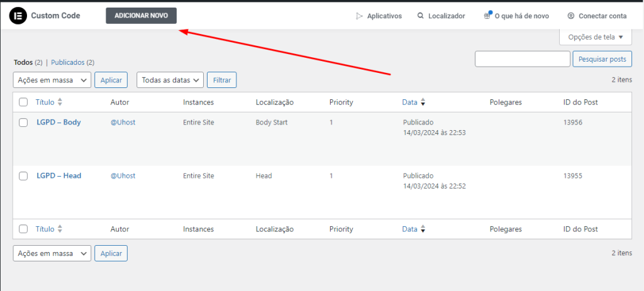Image resolution: width=644 pixels, height=291 pixels.
Task: Open the Todas as datas dropdown
Action: coord(170,80)
